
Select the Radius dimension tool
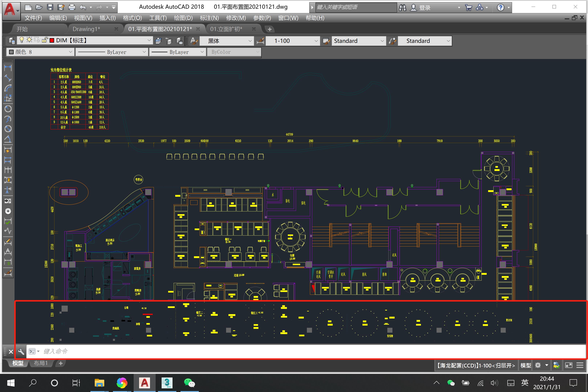tap(8, 109)
